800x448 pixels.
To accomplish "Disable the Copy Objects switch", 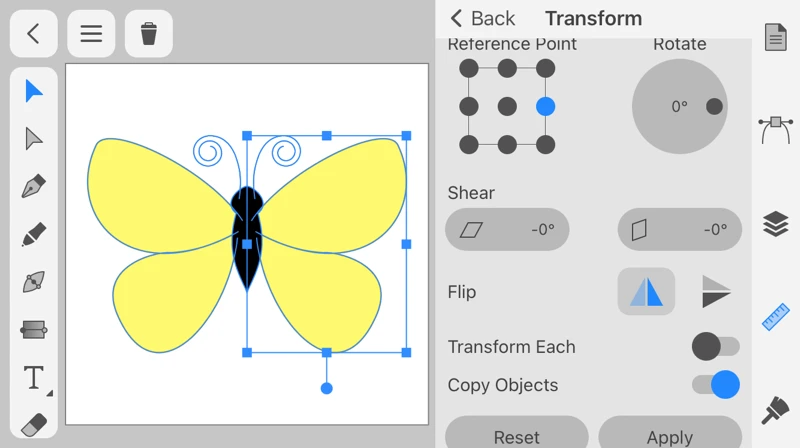I will point(715,385).
